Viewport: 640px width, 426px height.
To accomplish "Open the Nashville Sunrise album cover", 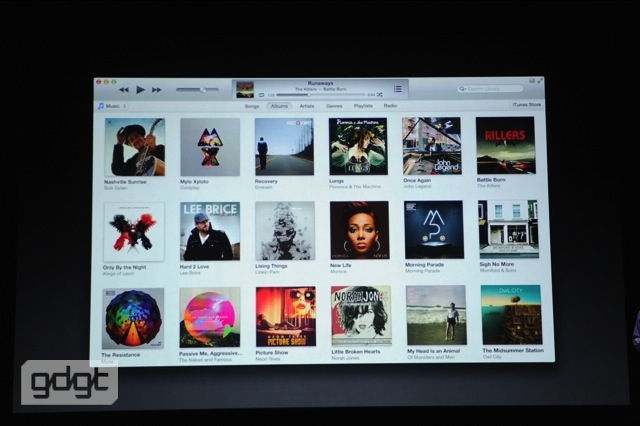I will click(x=135, y=147).
